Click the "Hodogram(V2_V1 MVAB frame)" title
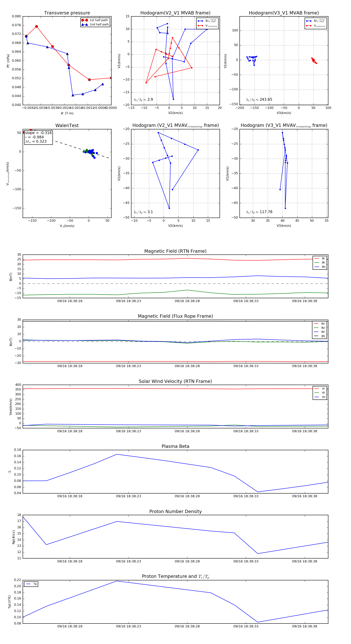The image size is (351, 644). (175, 13)
